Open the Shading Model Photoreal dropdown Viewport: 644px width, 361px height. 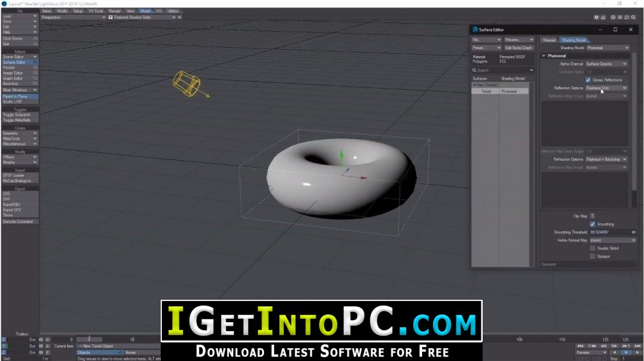(x=607, y=48)
